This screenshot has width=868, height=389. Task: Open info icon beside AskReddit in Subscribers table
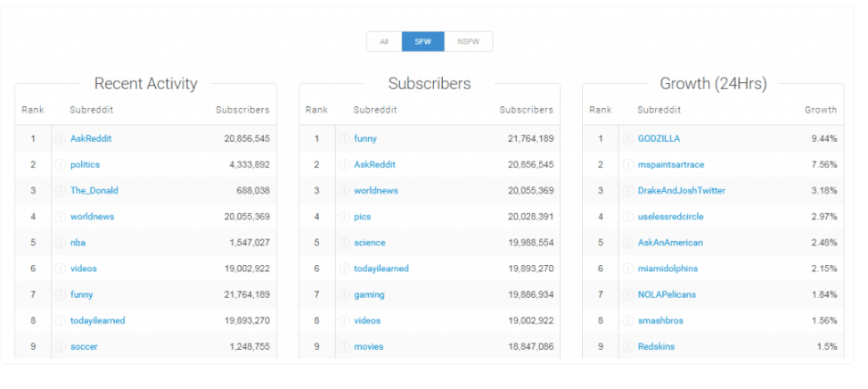[344, 164]
